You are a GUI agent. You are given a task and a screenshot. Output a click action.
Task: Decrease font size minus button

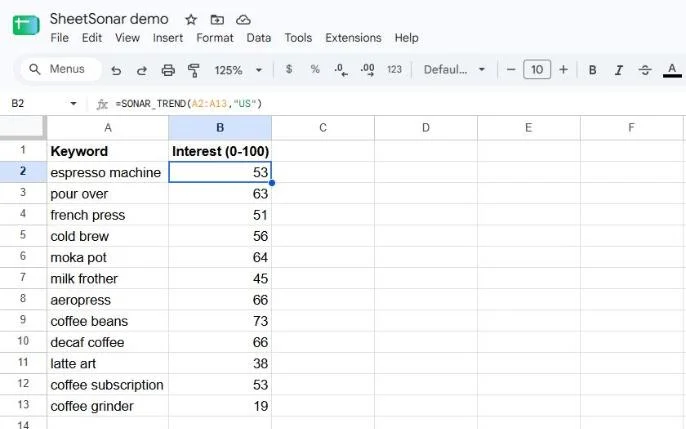pyautogui.click(x=511, y=70)
